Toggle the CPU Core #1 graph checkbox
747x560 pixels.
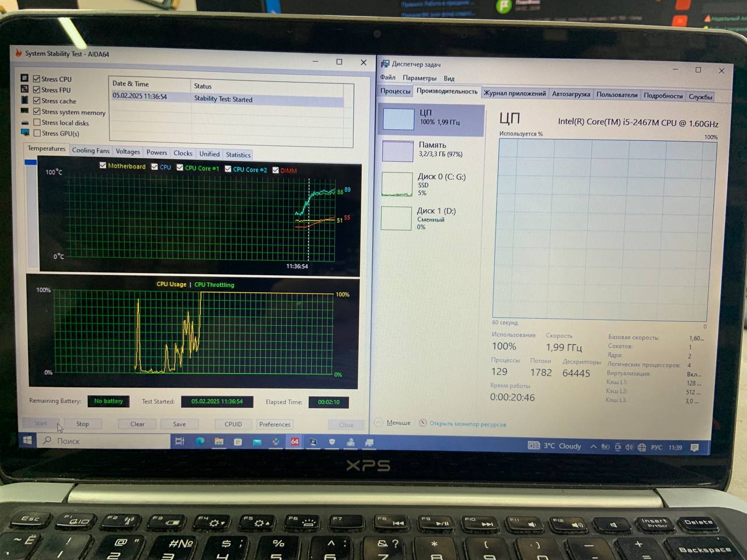(x=180, y=167)
